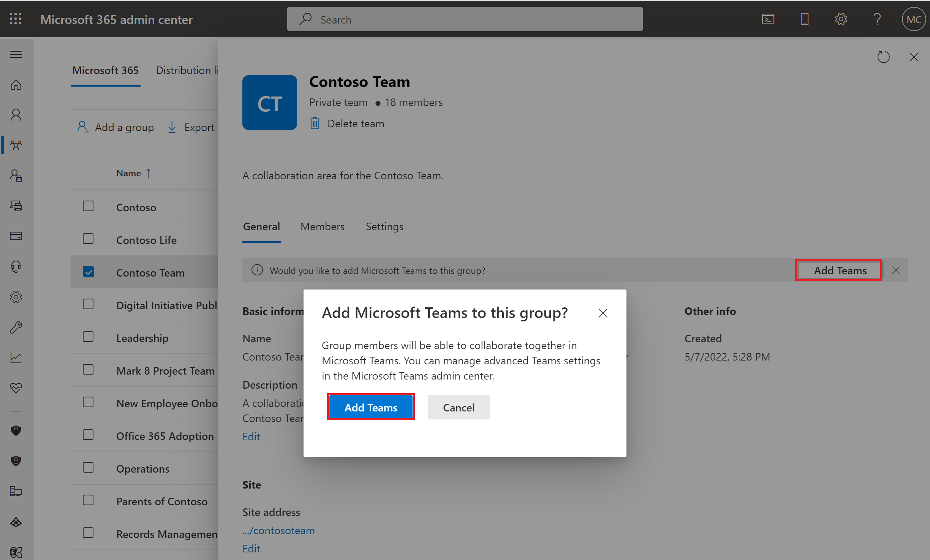Screen dimensions: 930x560
Task: Click the Delete team trash icon
Action: click(315, 123)
